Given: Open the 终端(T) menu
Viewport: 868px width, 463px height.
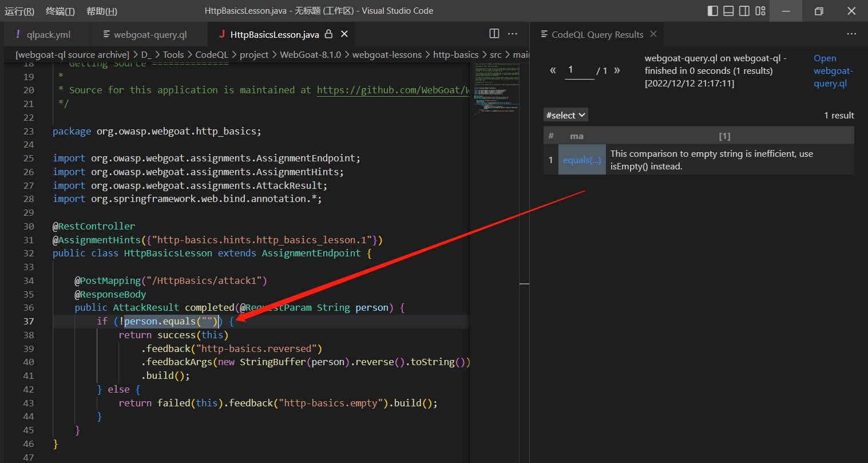Looking at the screenshot, I should coord(60,11).
